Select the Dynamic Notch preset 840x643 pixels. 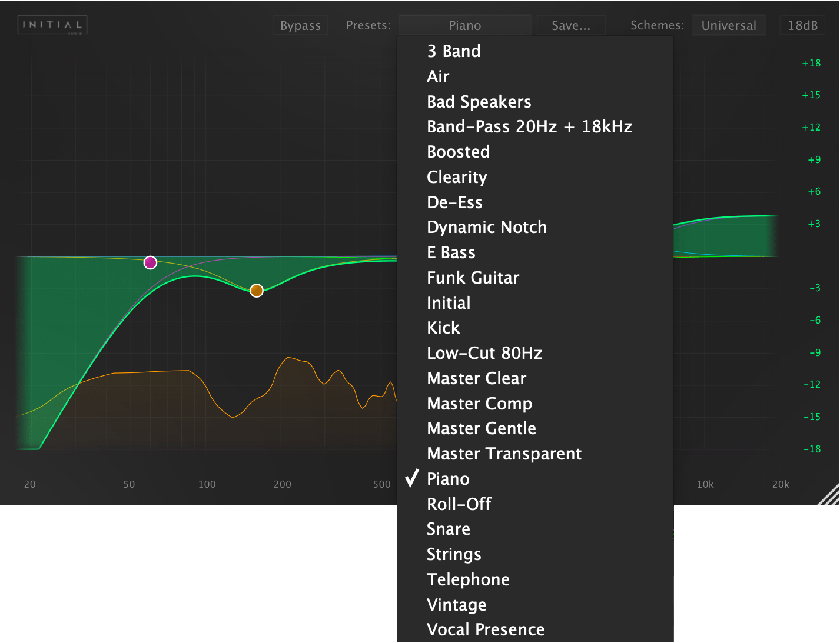point(486,227)
